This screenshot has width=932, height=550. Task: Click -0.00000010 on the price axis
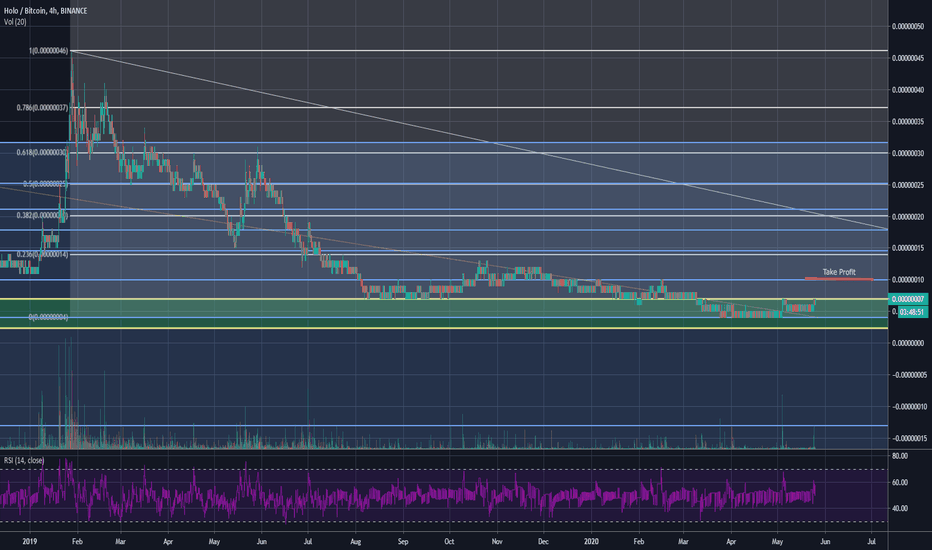pyautogui.click(x=909, y=407)
